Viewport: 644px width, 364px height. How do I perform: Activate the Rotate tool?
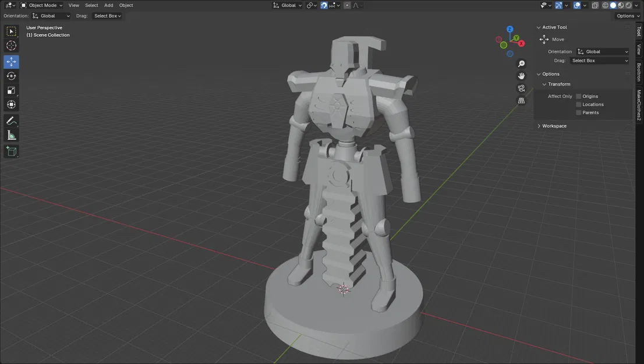coord(11,76)
